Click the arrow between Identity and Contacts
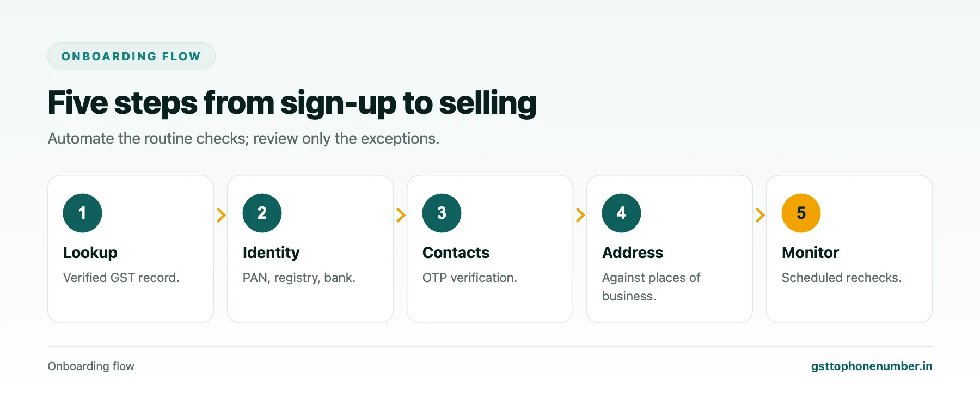980x411 pixels. [401, 215]
